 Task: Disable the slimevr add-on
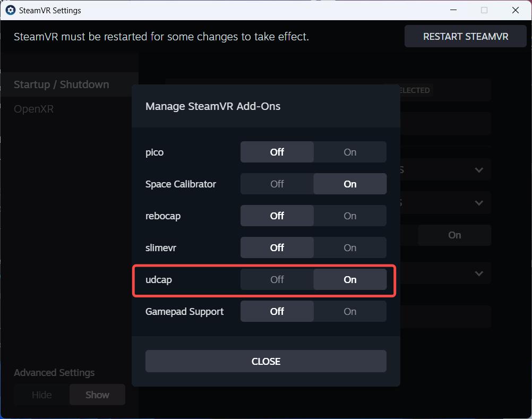(x=277, y=247)
